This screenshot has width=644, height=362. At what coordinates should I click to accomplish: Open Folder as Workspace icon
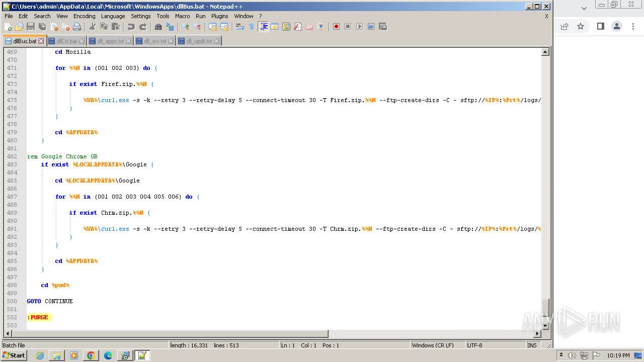pyautogui.click(x=309, y=27)
